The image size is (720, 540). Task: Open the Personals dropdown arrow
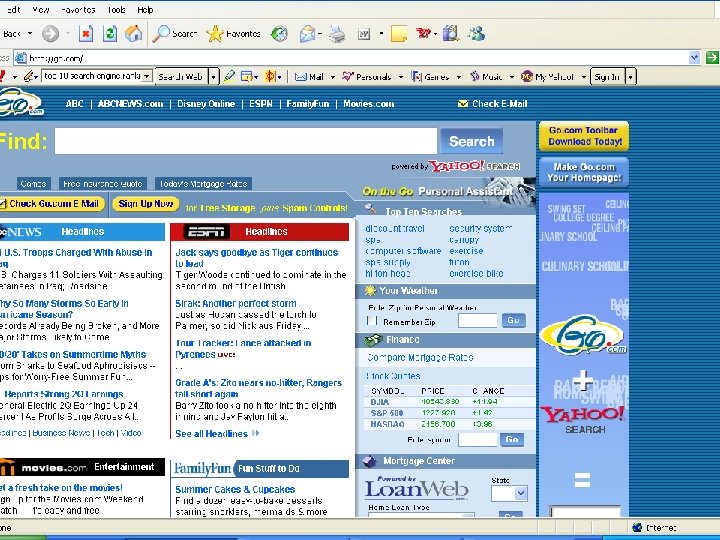click(x=400, y=77)
